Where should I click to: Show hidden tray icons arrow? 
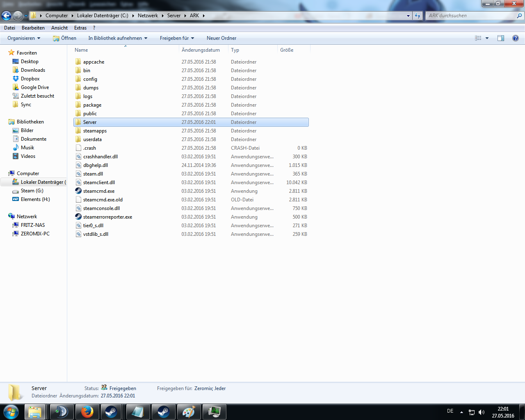coord(461,412)
